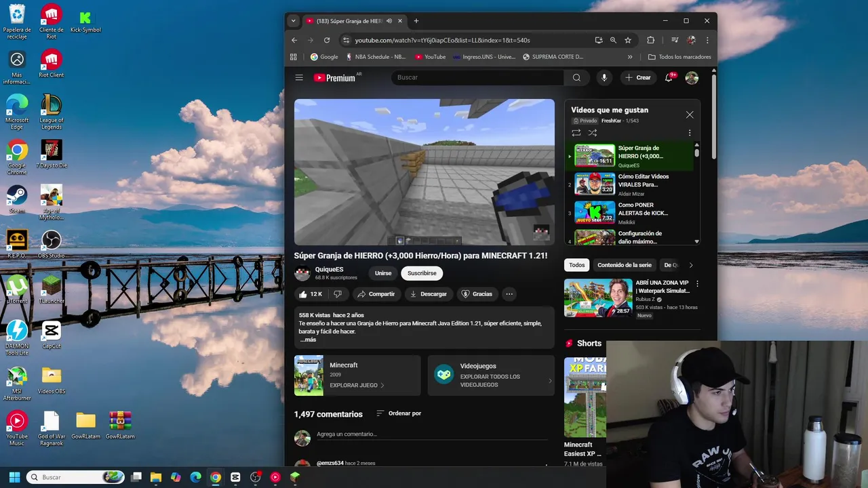This screenshot has width=868, height=488.
Task: View site information icon in address bar
Action: [347, 40]
